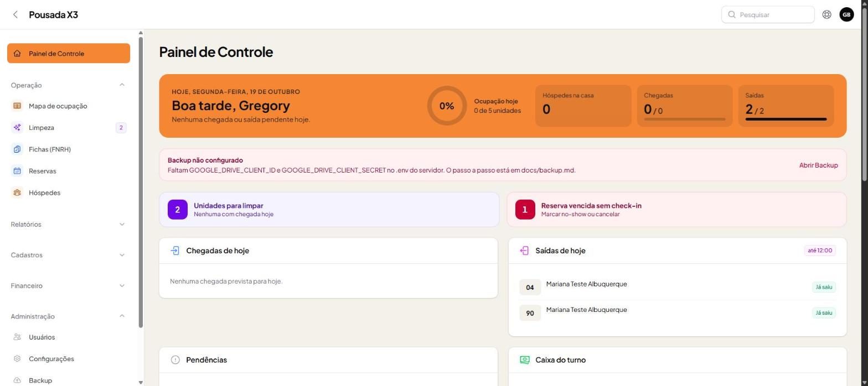The width and height of the screenshot is (868, 386).
Task: Click the search magnifier icon
Action: 732,14
